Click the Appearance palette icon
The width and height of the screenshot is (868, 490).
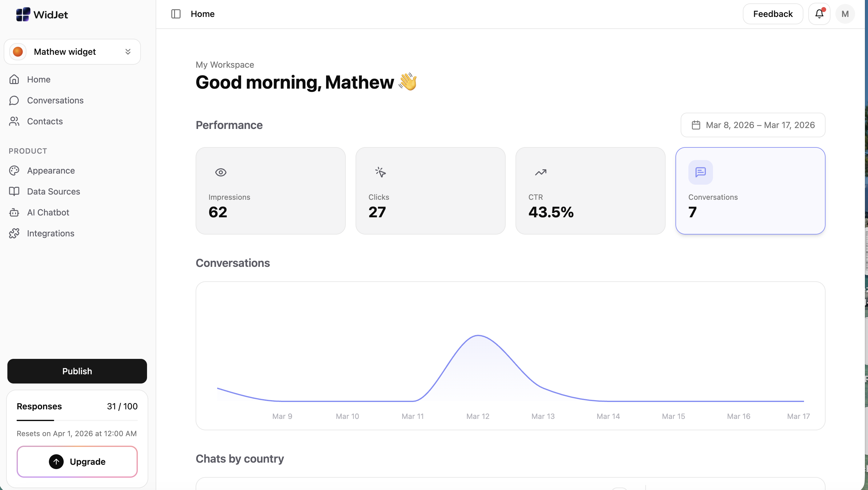point(14,171)
